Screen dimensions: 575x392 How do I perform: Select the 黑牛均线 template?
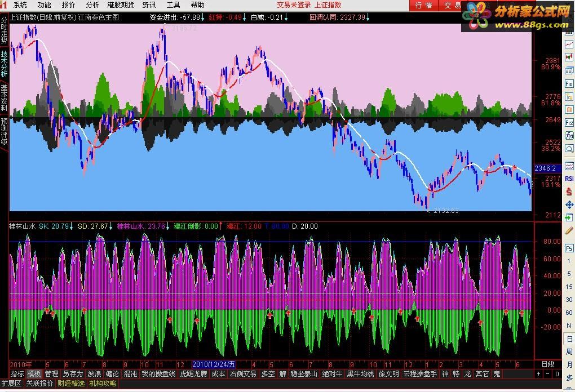pos(360,374)
